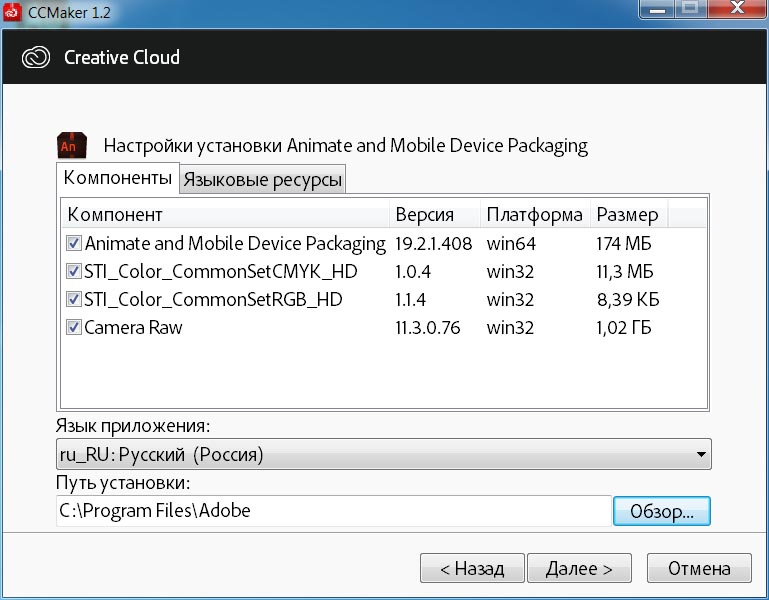Click the Animate 'An' product icon
The width and height of the screenshot is (769, 600).
click(72, 145)
